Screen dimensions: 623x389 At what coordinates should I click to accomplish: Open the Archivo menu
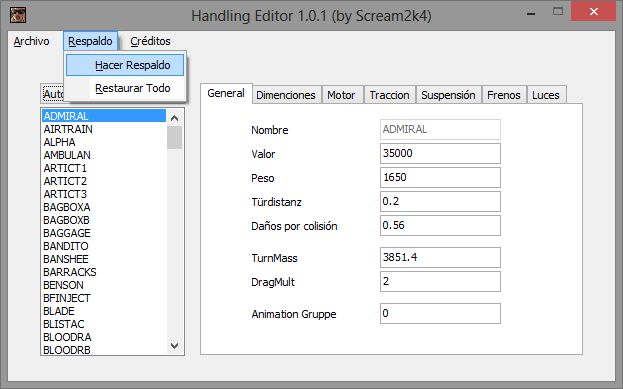(x=31, y=41)
